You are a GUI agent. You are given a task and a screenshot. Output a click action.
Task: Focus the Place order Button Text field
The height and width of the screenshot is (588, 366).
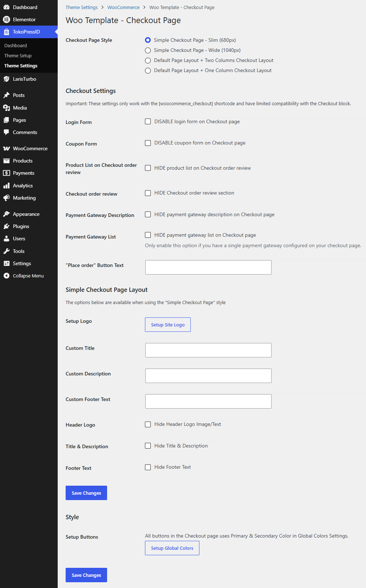click(x=208, y=267)
